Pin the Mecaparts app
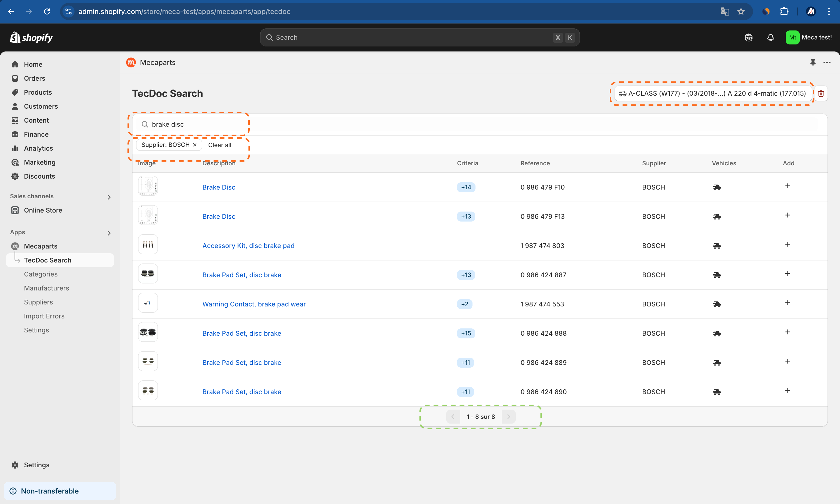 click(813, 62)
